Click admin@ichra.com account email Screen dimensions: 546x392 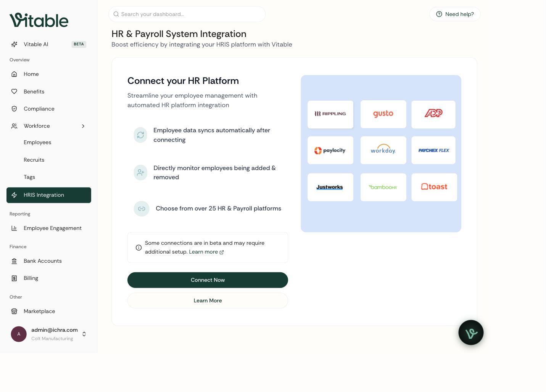pos(55,330)
